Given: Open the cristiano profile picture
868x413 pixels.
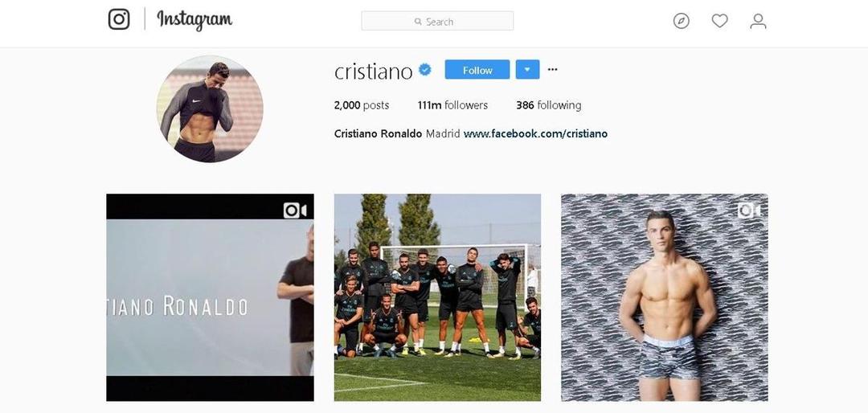Looking at the screenshot, I should [210, 108].
